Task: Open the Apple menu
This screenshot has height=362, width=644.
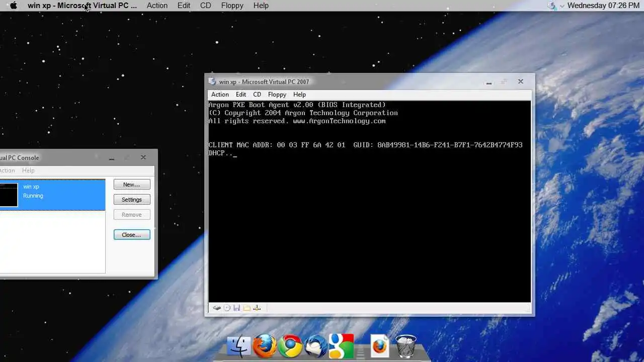Action: click(14, 6)
